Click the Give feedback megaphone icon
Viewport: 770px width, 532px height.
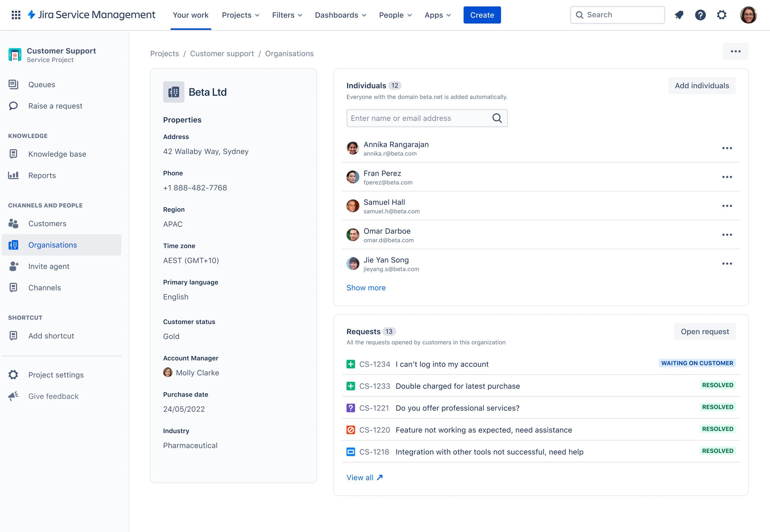pyautogui.click(x=13, y=396)
